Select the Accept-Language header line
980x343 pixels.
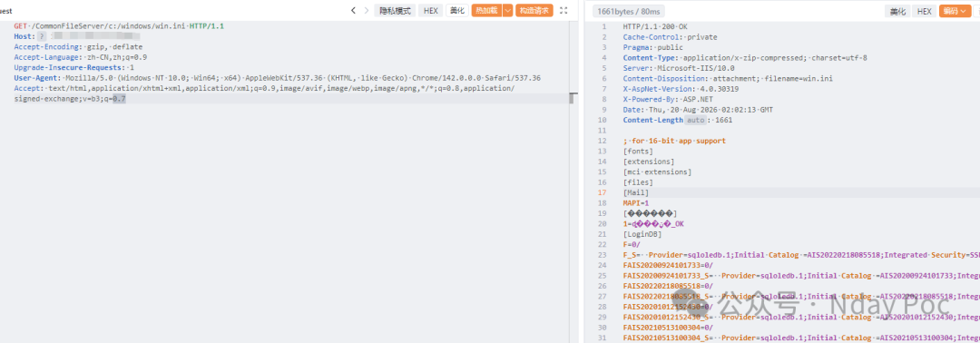81,57
